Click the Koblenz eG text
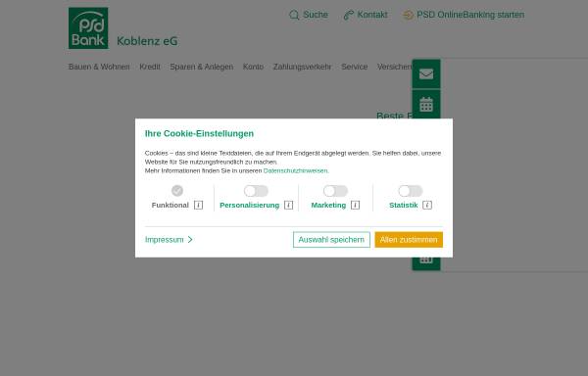The image size is (588, 376). [147, 41]
